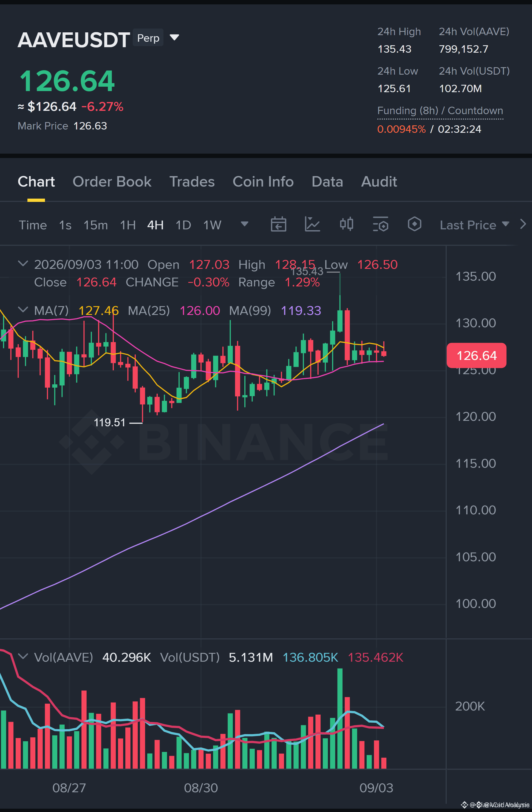Viewport: 532px width, 812px height.
Task: Tap the Funding (8h) / Countdown label
Action: click(x=440, y=111)
